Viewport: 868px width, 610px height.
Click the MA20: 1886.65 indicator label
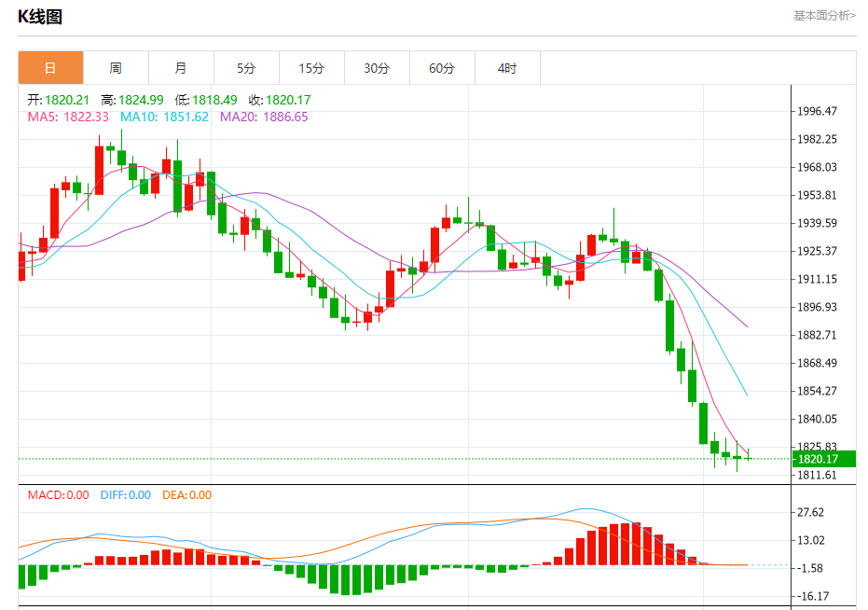pos(264,117)
